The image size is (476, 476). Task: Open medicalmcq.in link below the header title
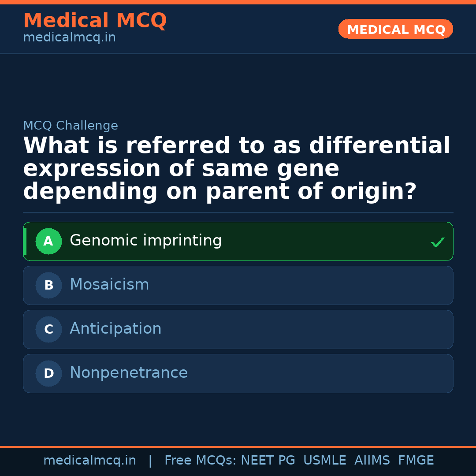coord(69,37)
